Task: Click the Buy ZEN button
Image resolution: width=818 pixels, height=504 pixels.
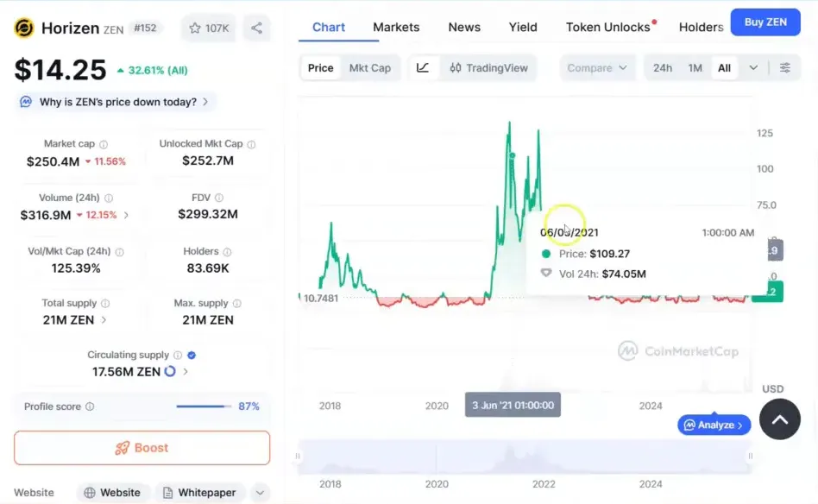Action: coord(765,22)
